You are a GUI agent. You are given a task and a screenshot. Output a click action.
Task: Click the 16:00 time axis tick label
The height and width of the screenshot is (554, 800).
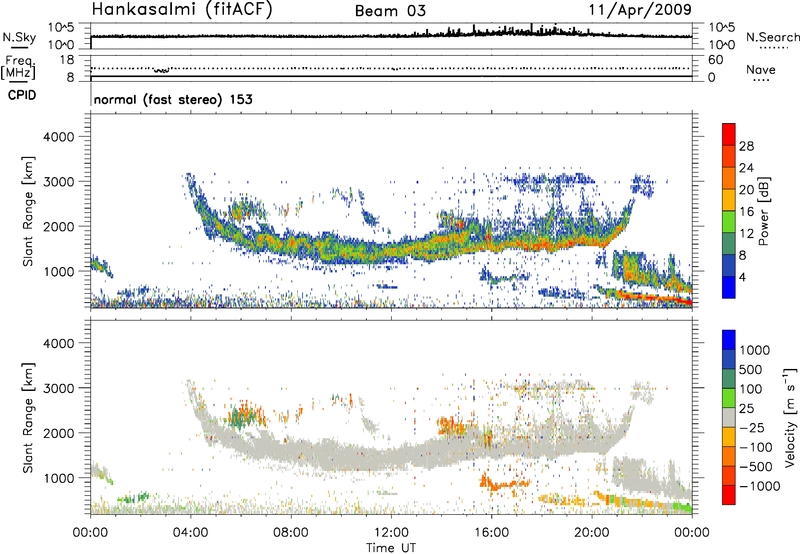click(x=491, y=533)
